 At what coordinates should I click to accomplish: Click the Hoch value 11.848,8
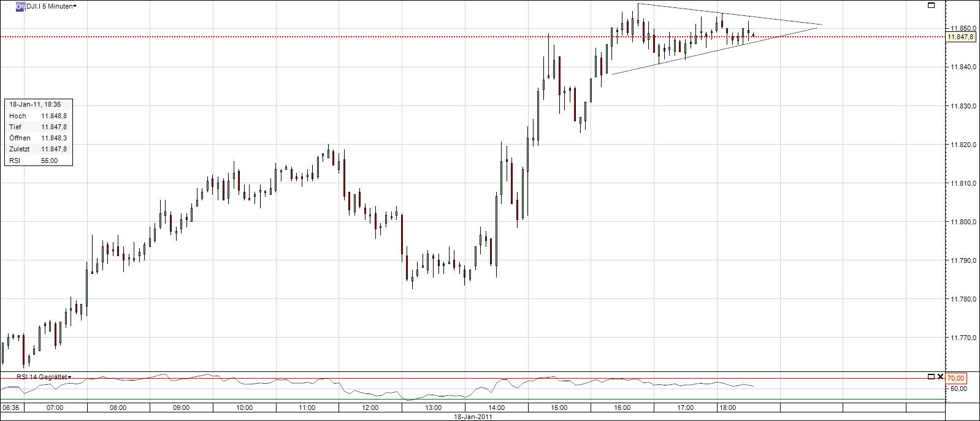(54, 116)
